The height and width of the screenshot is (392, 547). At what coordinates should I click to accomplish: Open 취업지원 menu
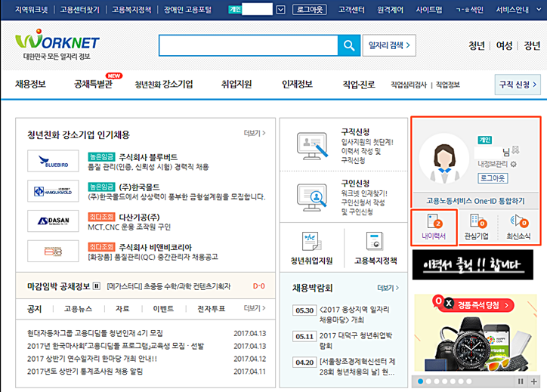(236, 84)
